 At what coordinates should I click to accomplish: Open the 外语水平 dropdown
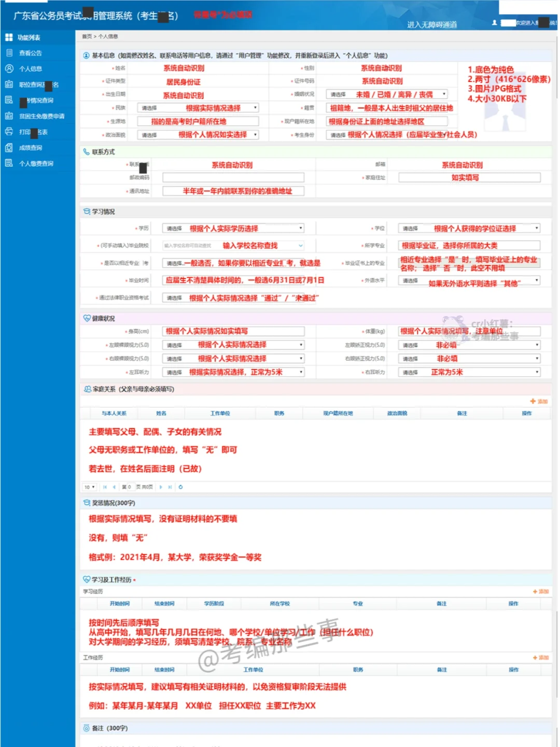(x=469, y=280)
